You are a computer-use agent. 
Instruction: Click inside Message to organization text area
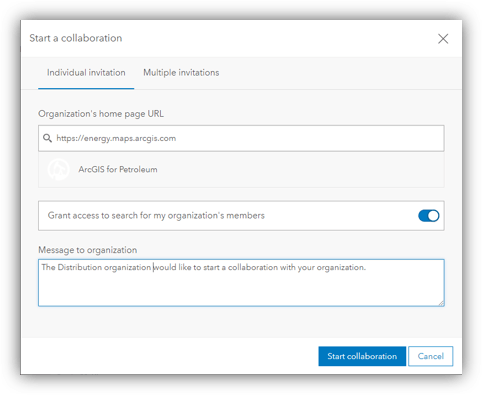point(241,283)
